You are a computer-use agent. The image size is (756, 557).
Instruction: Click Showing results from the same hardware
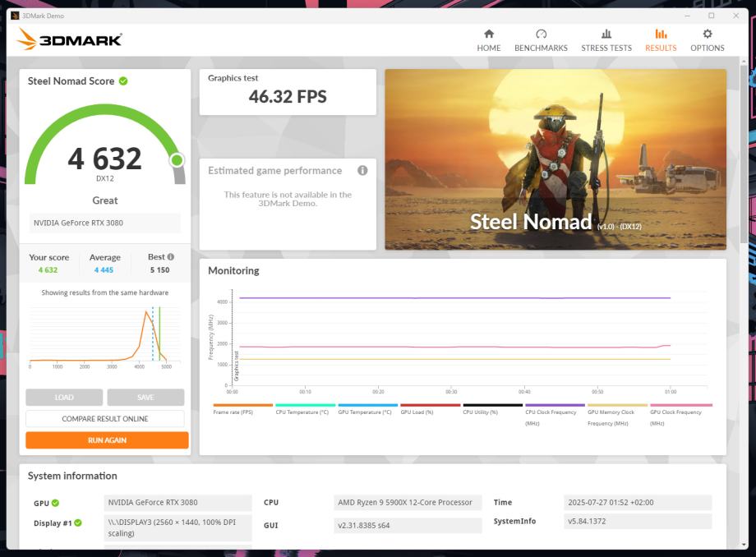click(x=105, y=292)
